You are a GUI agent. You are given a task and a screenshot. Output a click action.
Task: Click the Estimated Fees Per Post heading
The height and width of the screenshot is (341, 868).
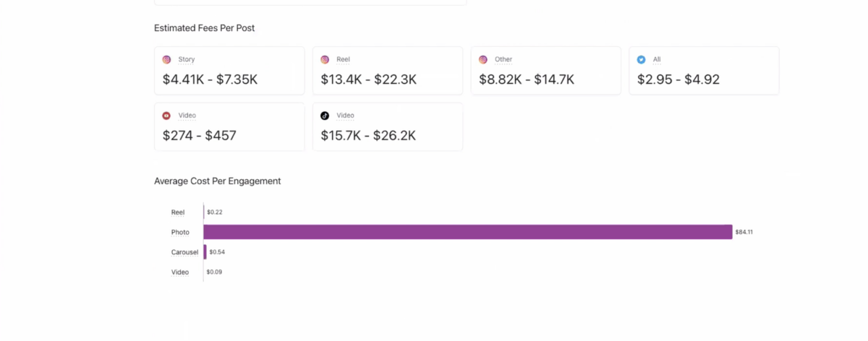coord(204,28)
